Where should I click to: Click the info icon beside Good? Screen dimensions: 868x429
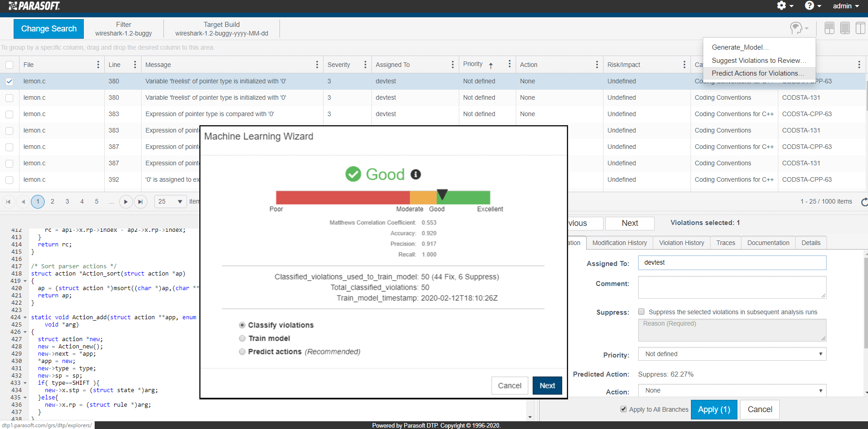tap(416, 174)
